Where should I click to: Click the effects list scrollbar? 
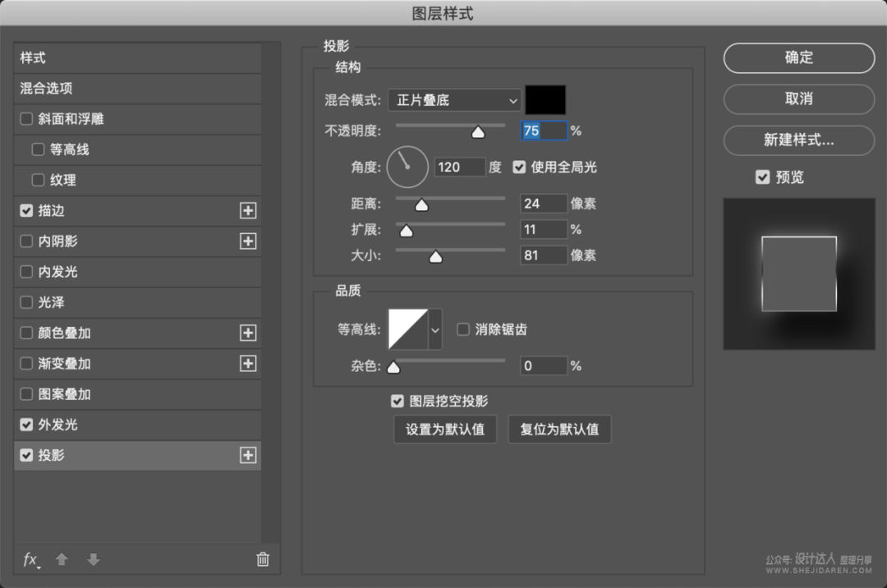[271, 292]
